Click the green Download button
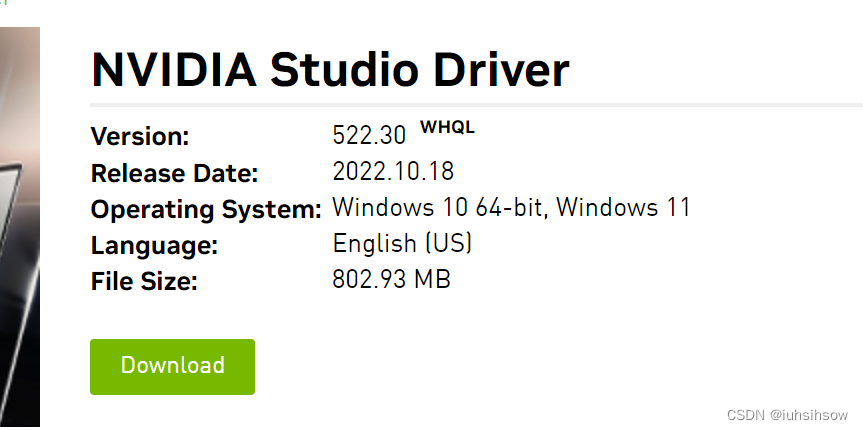Screen dimensions: 863x430 click(x=172, y=367)
